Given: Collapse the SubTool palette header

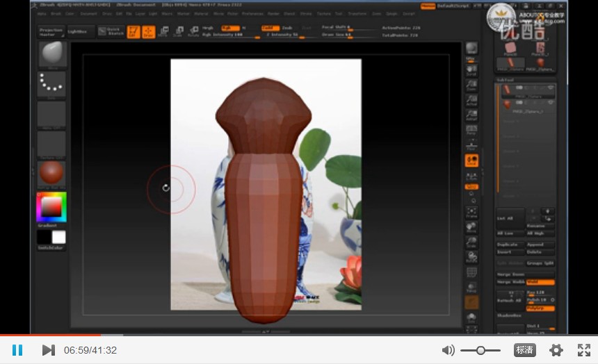Looking at the screenshot, I should click(x=506, y=80).
